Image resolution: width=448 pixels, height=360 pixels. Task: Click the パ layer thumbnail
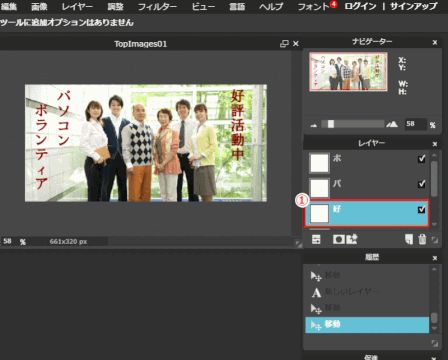(x=319, y=188)
